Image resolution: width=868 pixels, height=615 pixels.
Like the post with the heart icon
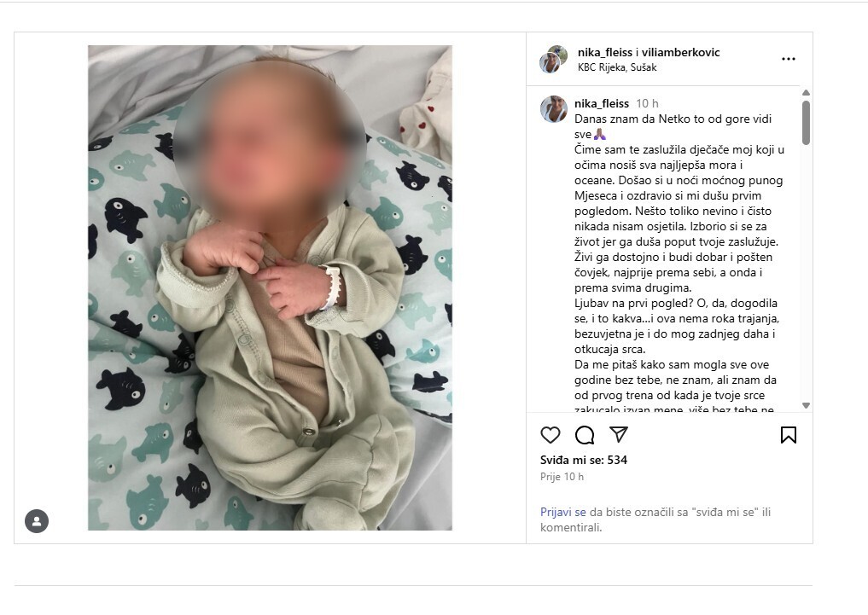[x=551, y=435]
